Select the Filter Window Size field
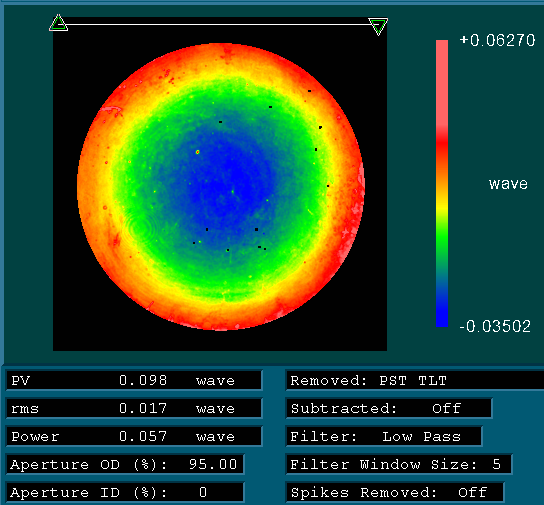Image resolution: width=544 pixels, height=505 pixels. point(399,464)
